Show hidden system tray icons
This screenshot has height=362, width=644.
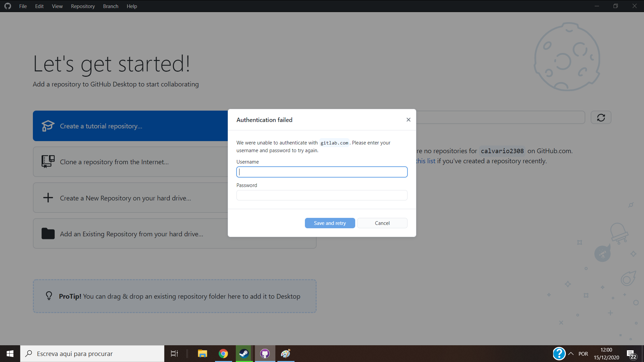click(x=571, y=354)
